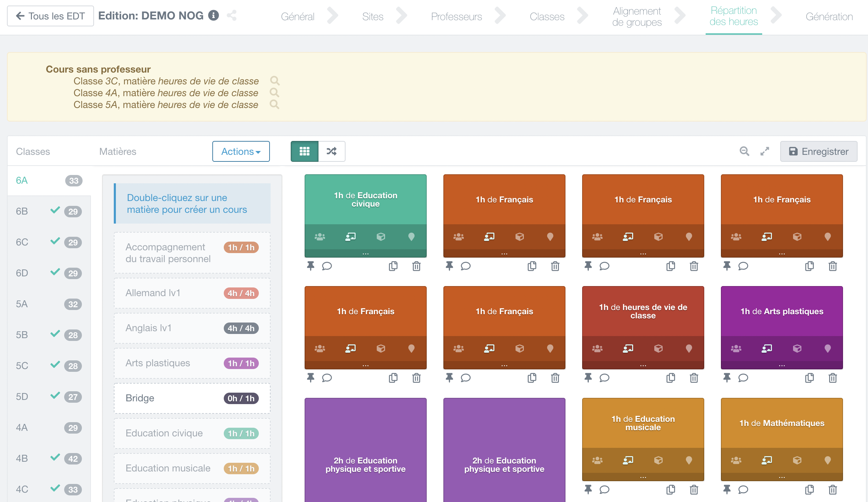Switch to grid view mode
Viewport: 868px width, 502px height.
(x=304, y=151)
